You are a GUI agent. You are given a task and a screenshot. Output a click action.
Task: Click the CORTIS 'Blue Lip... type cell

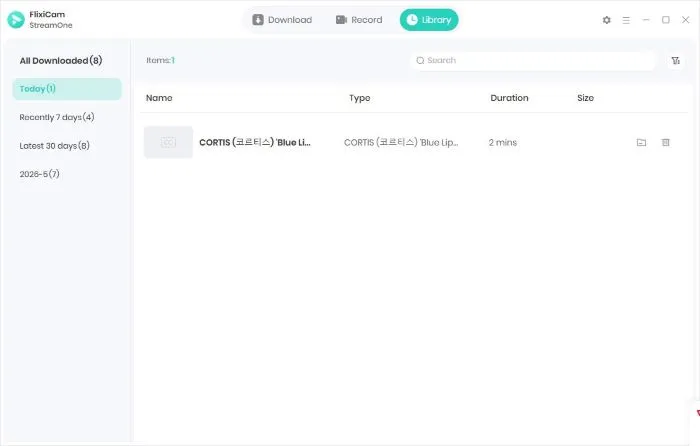click(401, 142)
